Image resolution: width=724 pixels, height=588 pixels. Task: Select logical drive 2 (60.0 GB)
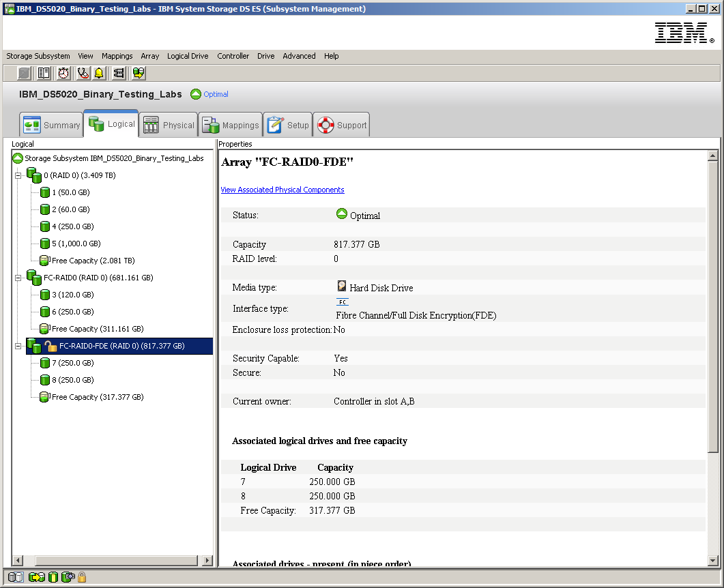tap(71, 209)
